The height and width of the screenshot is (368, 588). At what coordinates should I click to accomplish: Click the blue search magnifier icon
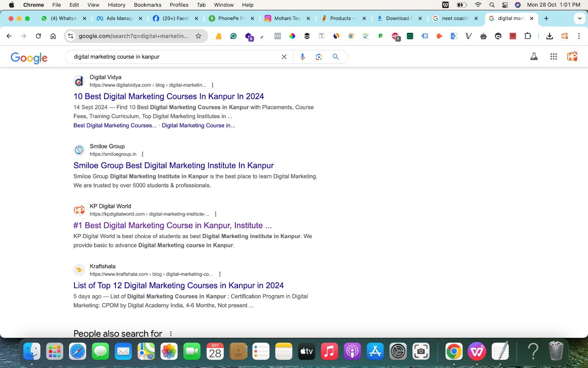(336, 57)
